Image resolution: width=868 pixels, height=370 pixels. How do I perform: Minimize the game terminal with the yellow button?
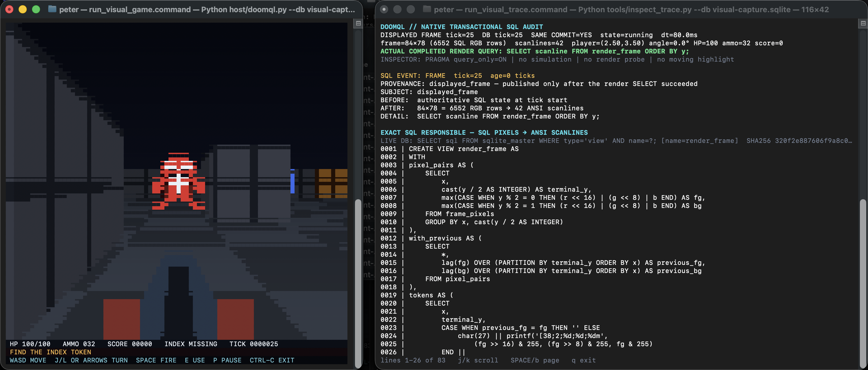pos(23,9)
